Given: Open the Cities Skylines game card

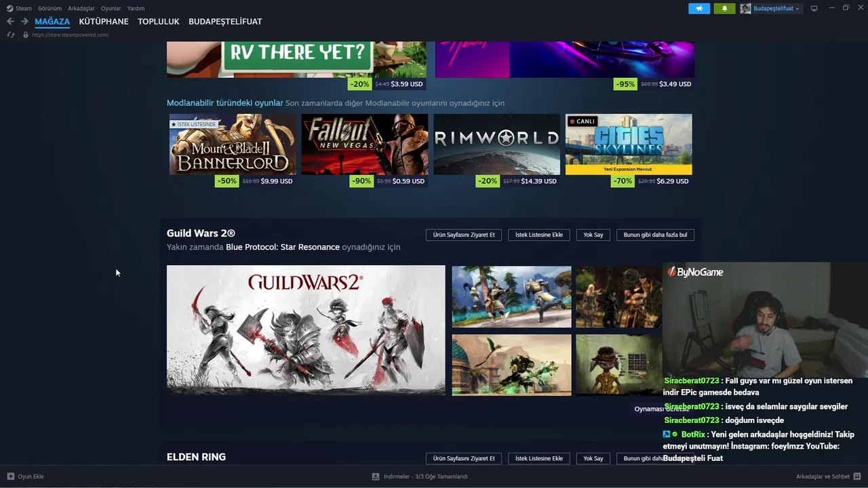Looking at the screenshot, I should tap(629, 144).
